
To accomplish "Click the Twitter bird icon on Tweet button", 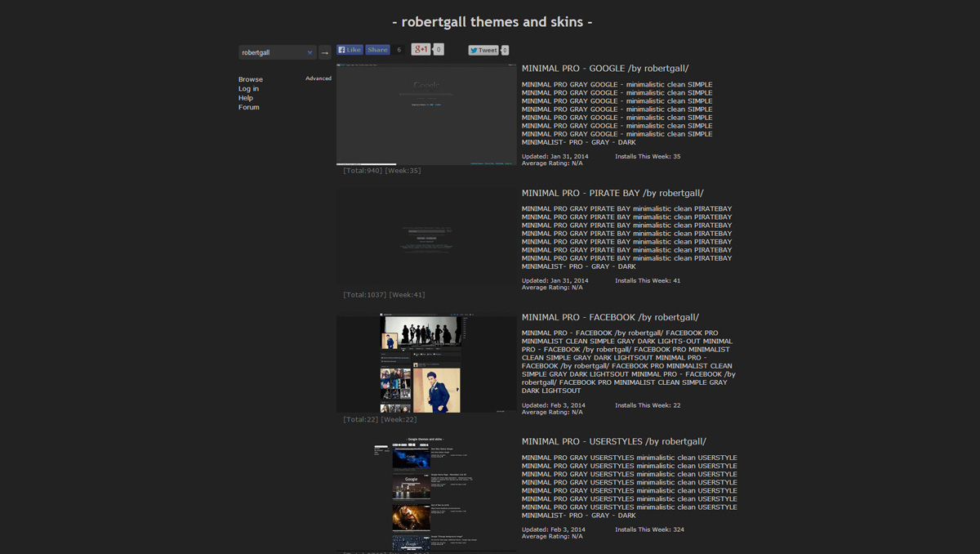I will click(474, 50).
